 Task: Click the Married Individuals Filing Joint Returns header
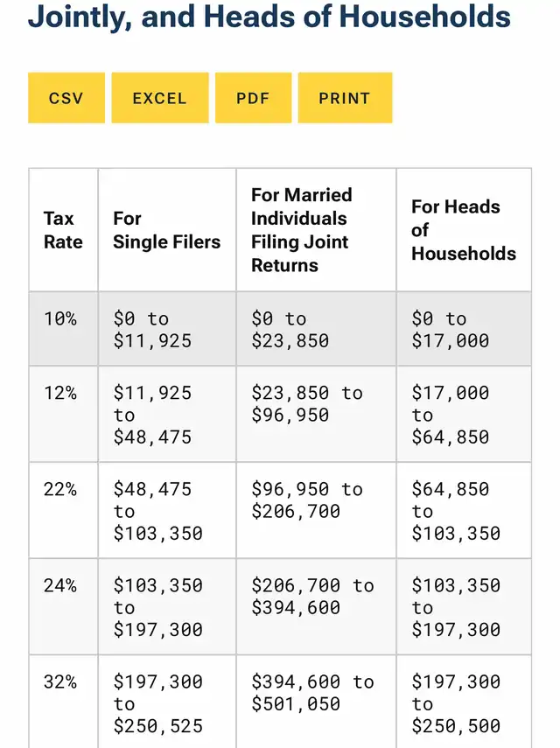tap(302, 230)
